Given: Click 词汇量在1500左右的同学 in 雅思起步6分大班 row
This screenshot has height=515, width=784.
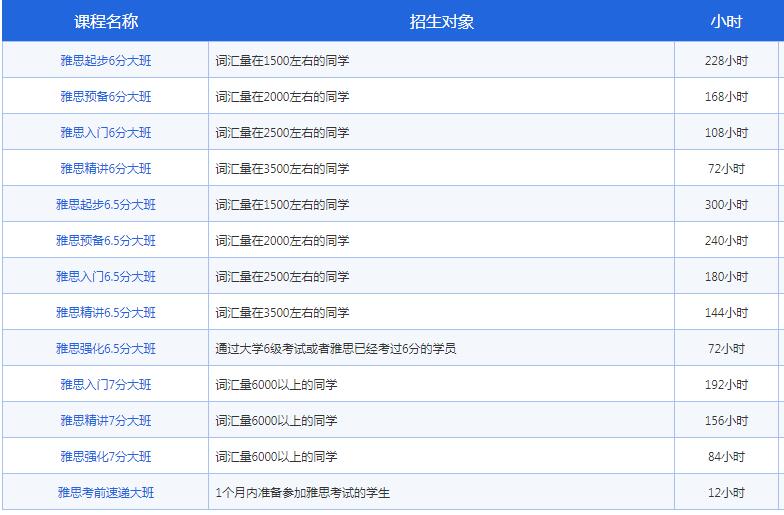Looking at the screenshot, I should point(282,60).
